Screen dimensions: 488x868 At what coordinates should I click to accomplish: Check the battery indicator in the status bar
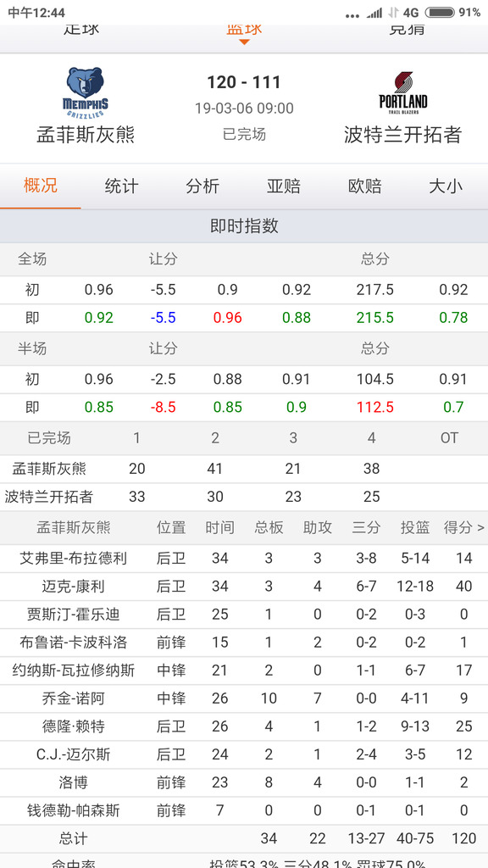440,12
